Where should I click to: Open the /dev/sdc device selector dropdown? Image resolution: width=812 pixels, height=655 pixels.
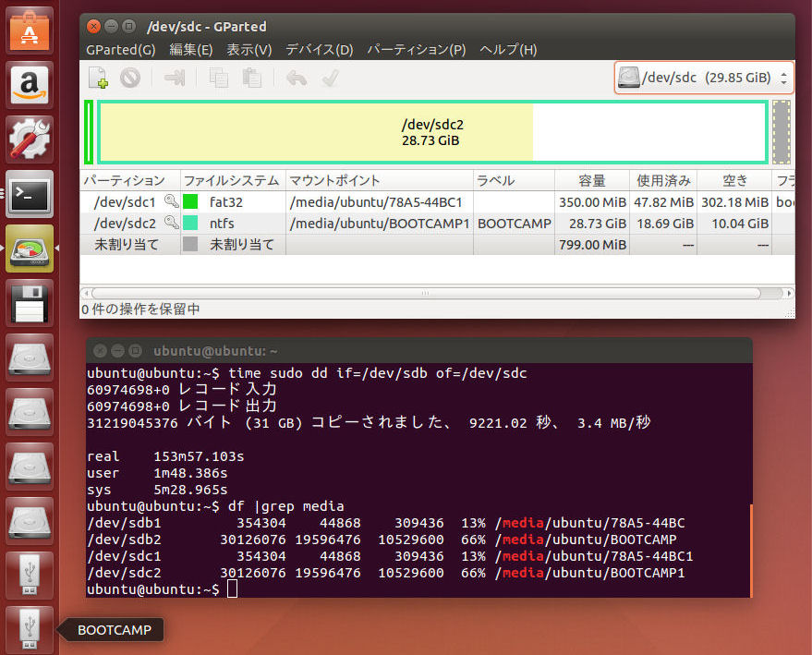click(703, 78)
